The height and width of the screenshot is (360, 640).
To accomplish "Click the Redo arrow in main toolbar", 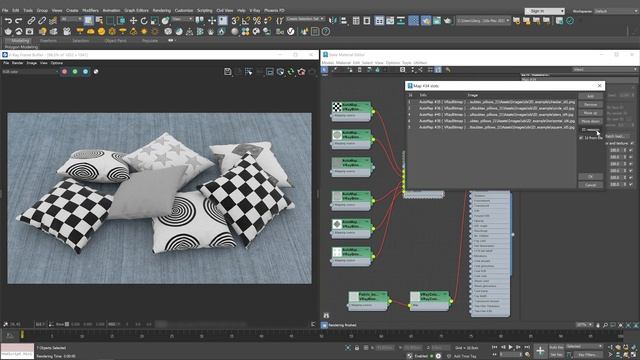I will click(19, 20).
